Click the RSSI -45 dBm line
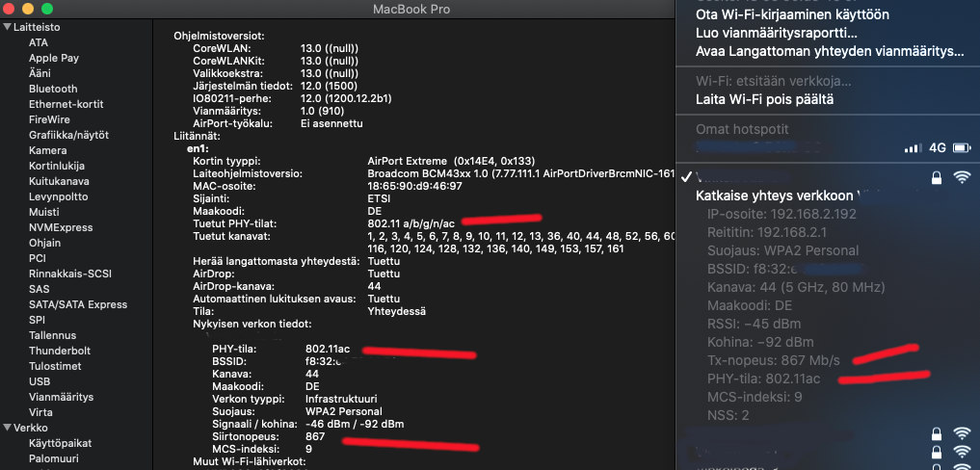Screen dimensions: 980x470 coord(754,324)
